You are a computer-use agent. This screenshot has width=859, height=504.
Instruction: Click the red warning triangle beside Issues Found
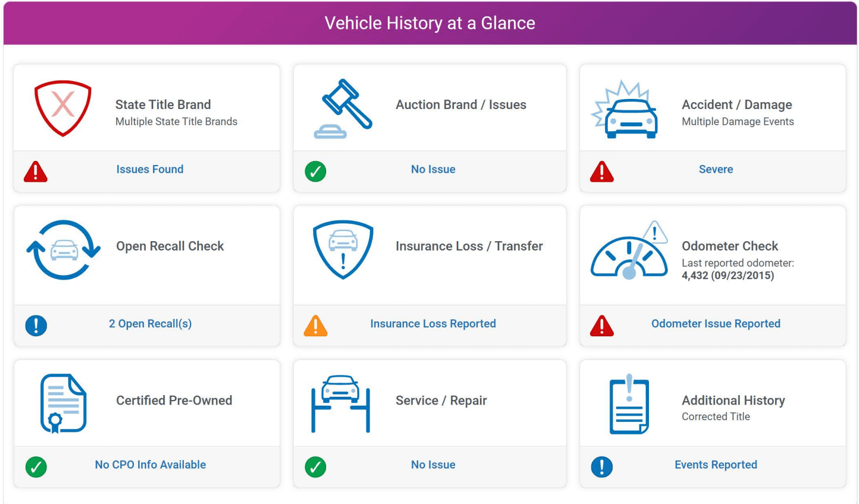pyautogui.click(x=36, y=172)
